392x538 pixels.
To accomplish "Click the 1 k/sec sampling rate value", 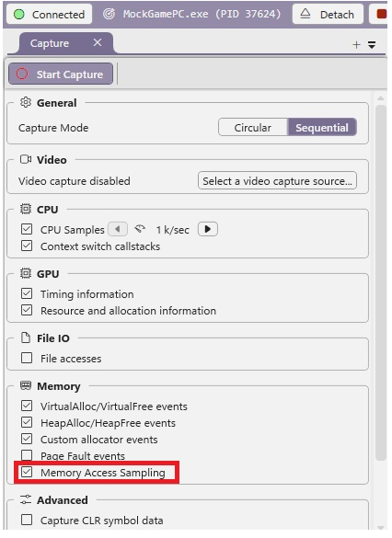I will [173, 230].
